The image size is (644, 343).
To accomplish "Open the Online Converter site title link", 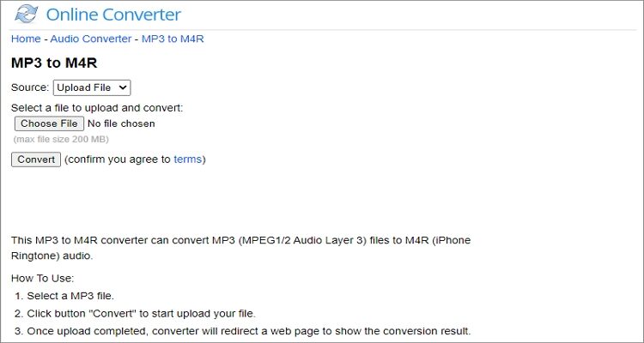I will coord(113,15).
